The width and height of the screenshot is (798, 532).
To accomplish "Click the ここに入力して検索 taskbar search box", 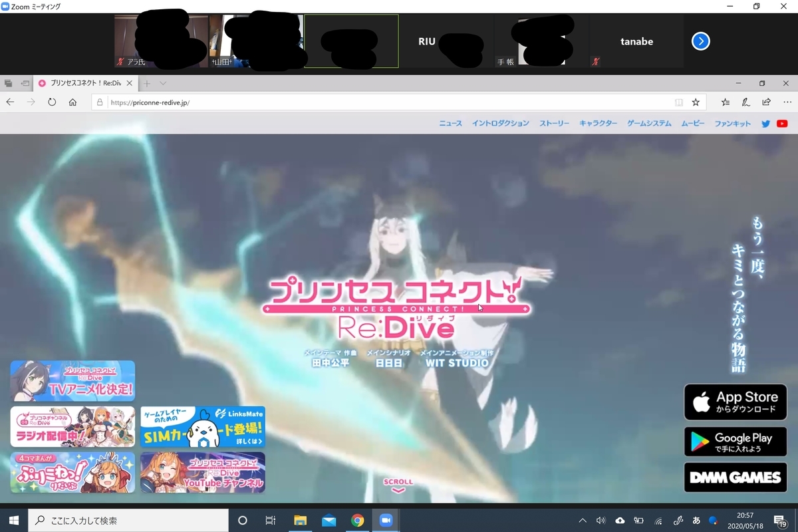I will coord(128,520).
